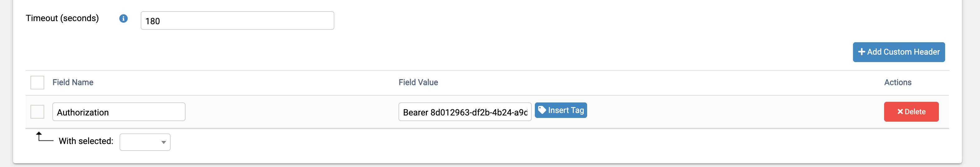Delete the Authorization header row
Viewport: 980px width, 167px height.
pyautogui.click(x=911, y=111)
